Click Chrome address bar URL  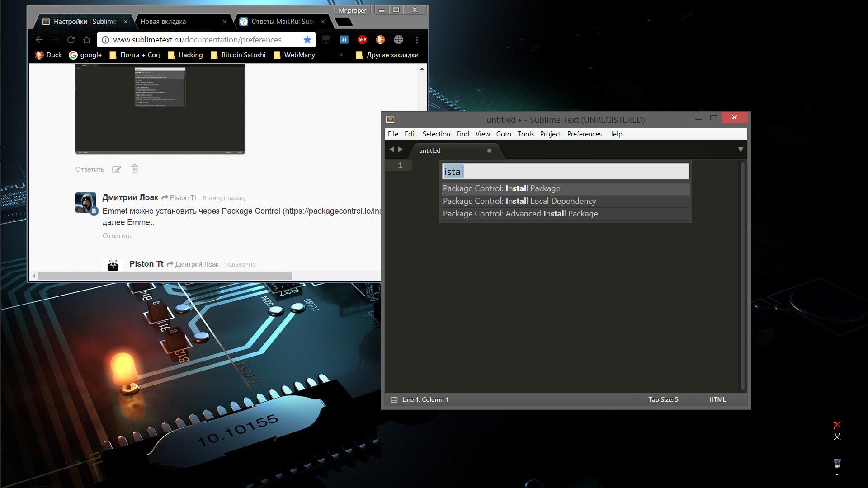197,40
